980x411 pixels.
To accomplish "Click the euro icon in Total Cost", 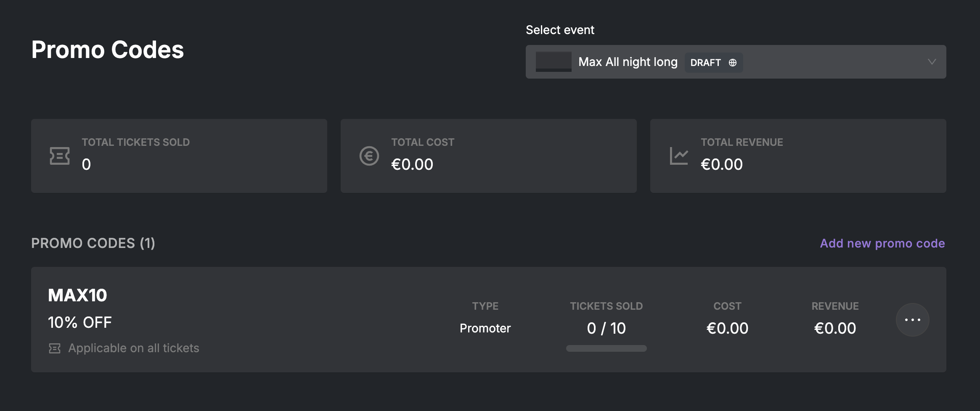I will [x=369, y=156].
